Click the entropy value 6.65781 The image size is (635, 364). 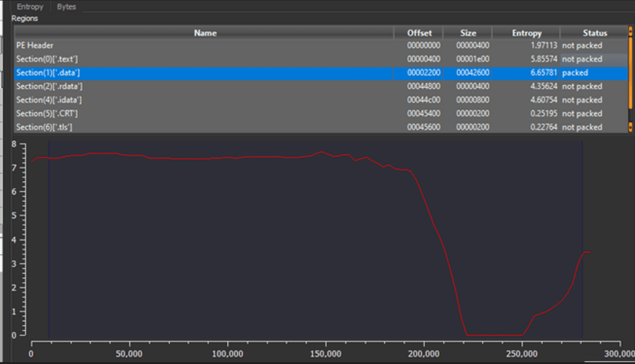click(544, 73)
